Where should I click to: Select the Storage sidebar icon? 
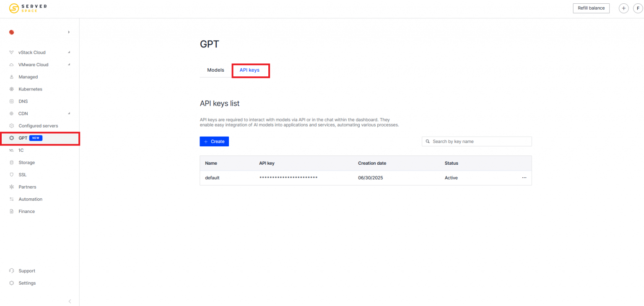pyautogui.click(x=11, y=162)
